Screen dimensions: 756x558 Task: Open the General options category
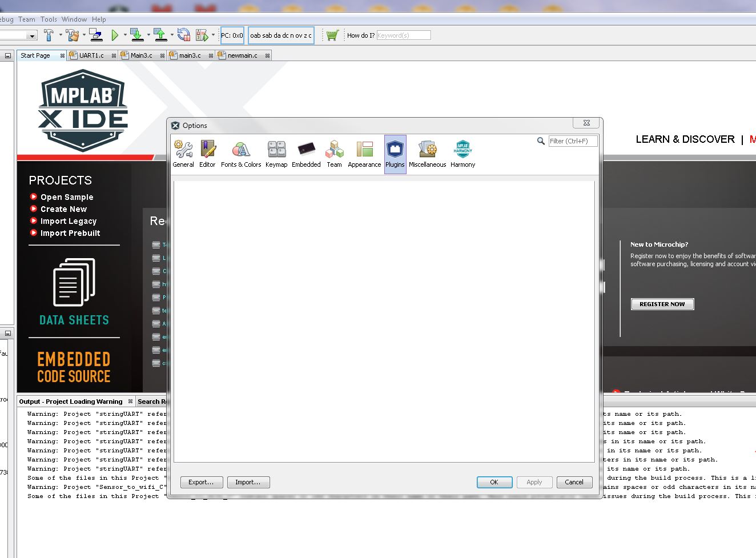[183, 154]
